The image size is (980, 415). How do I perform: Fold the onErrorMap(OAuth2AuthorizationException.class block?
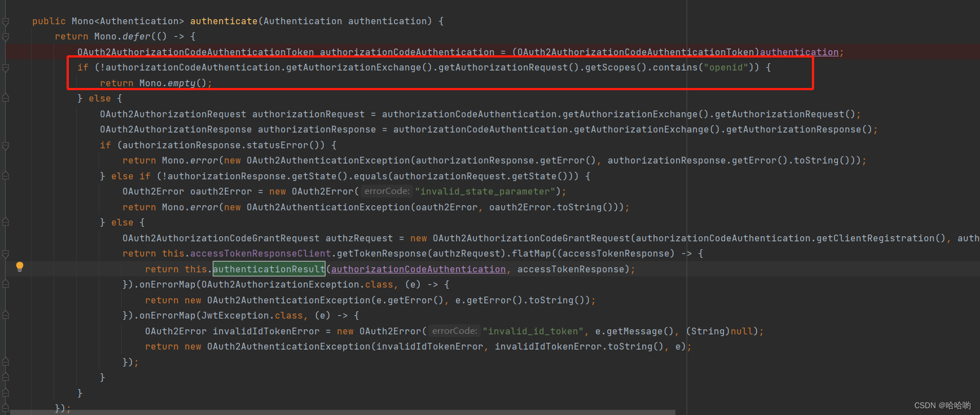[x=6, y=285]
